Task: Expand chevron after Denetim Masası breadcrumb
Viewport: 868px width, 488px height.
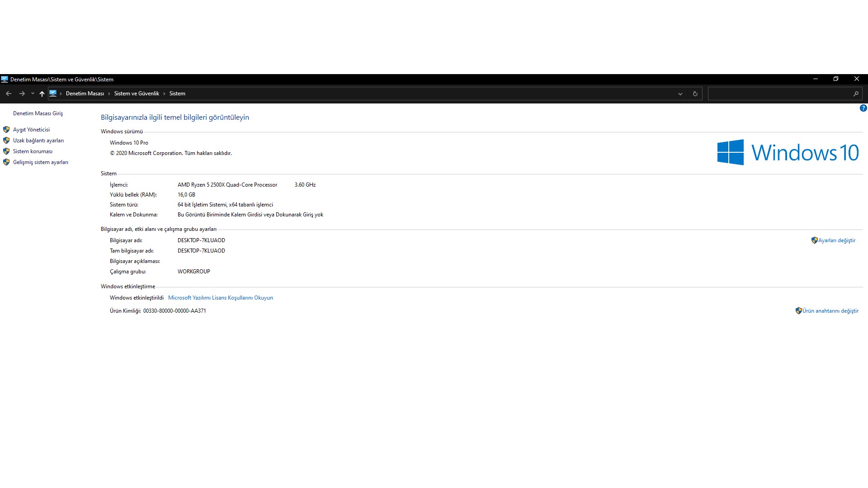Action: coord(109,94)
